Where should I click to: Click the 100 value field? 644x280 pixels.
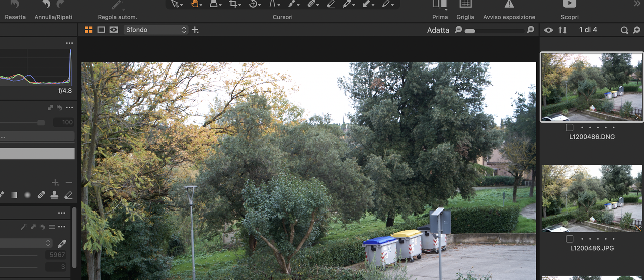63,122
